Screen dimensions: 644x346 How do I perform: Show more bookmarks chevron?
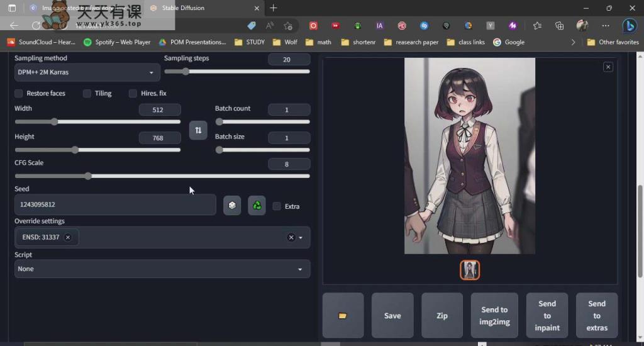point(573,42)
